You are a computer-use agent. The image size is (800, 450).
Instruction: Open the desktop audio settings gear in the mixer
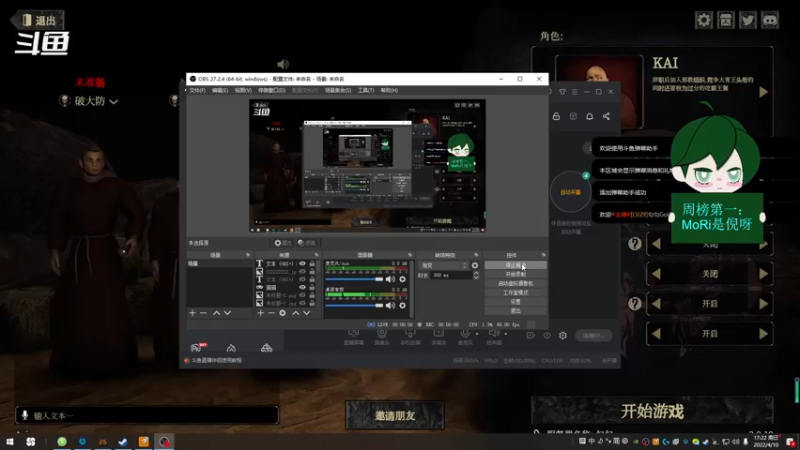click(403, 305)
